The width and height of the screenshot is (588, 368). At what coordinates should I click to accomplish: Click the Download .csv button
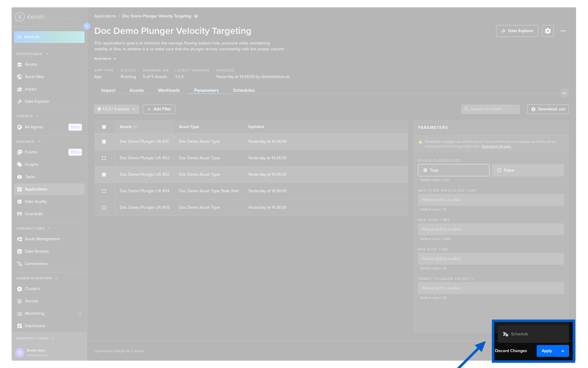pos(548,109)
